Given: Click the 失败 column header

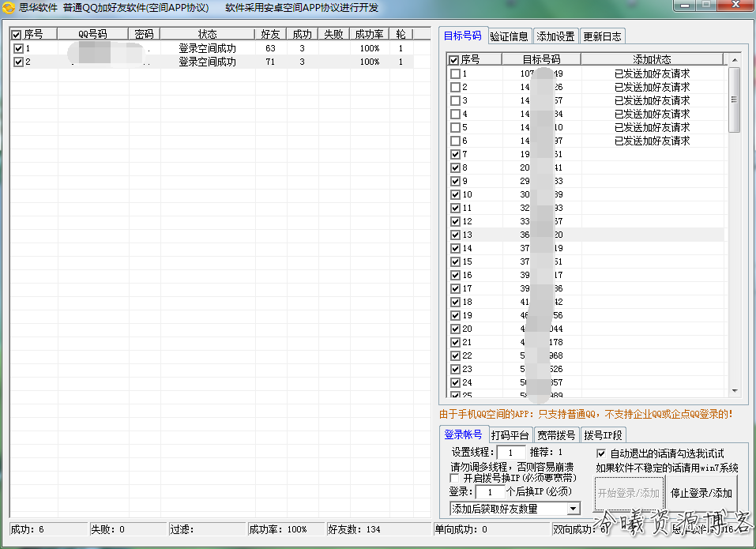Looking at the screenshot, I should coord(333,34).
